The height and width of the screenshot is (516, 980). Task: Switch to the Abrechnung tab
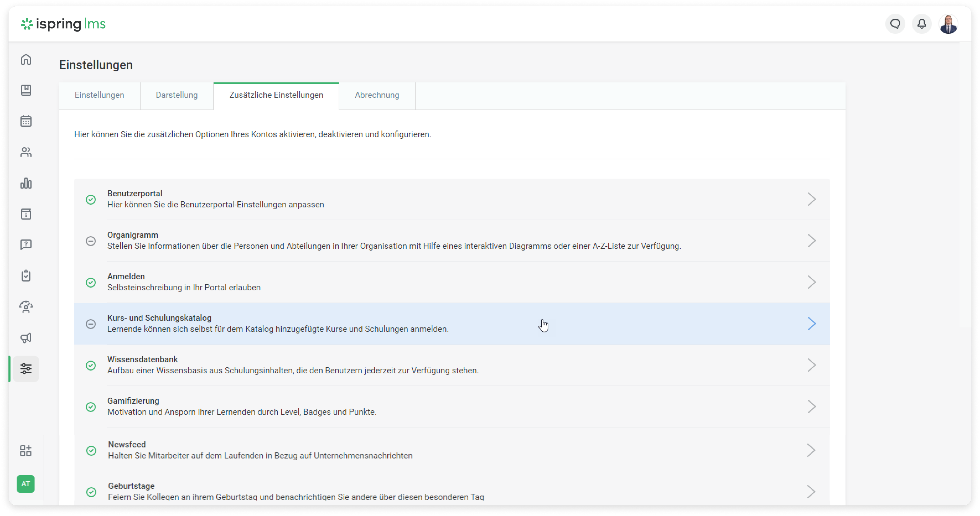point(377,95)
